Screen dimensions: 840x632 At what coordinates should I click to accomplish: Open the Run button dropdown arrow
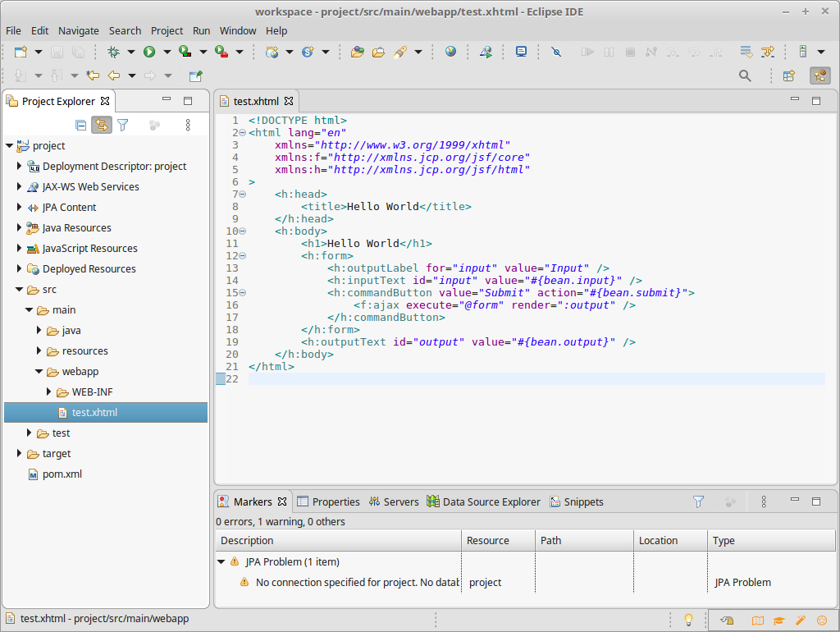[x=167, y=51]
